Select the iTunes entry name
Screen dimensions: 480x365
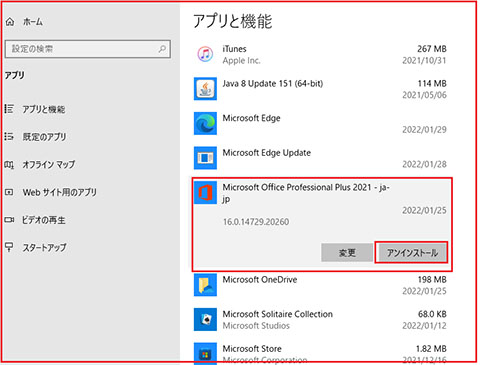pos(235,49)
